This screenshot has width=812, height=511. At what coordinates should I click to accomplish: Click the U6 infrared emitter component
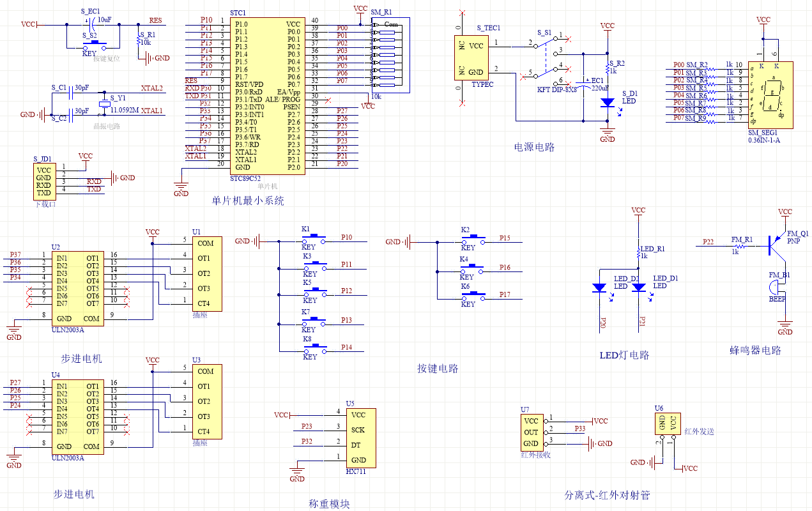668,423
